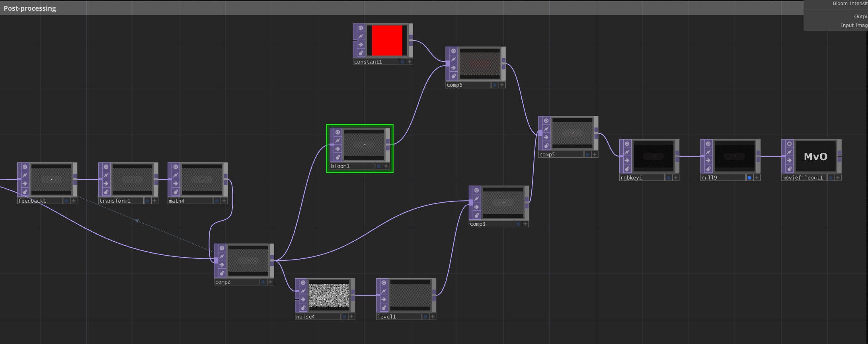Bypass the rgbkey1 node

click(627, 160)
